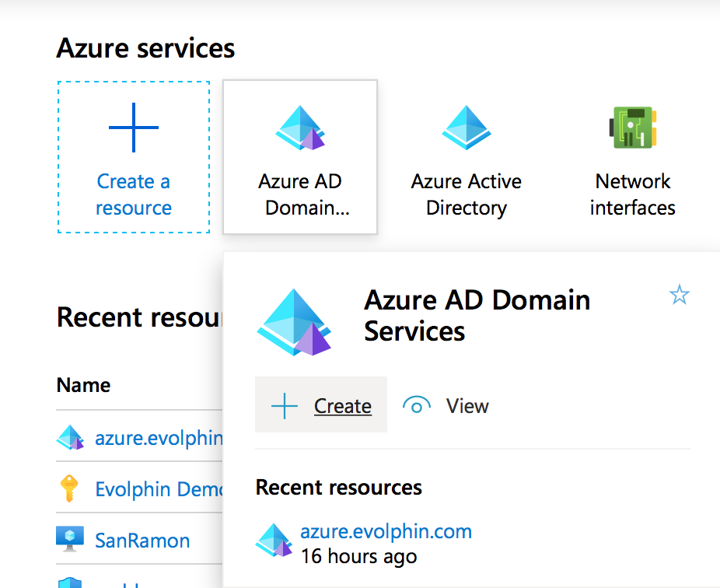Click the large Azure AD Domain Services popup icon
720x588 pixels.
click(294, 322)
